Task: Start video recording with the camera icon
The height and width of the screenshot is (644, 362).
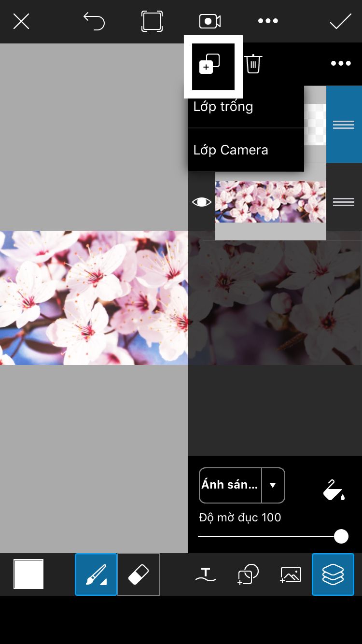Action: pyautogui.click(x=210, y=21)
